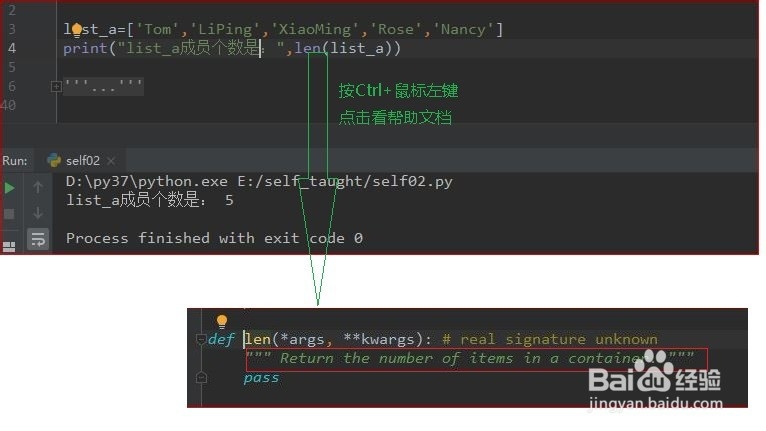Click the down arrow in Run panel
The width and height of the screenshot is (766, 431).
coord(38,213)
